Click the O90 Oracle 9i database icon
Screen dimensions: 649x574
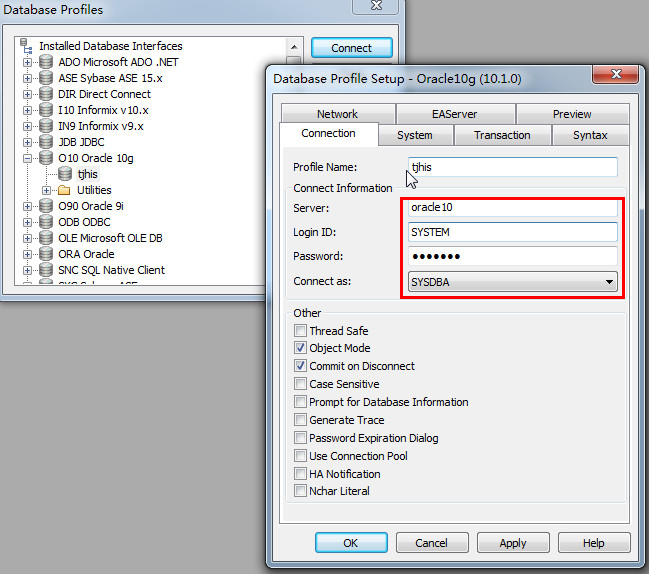click(46, 206)
